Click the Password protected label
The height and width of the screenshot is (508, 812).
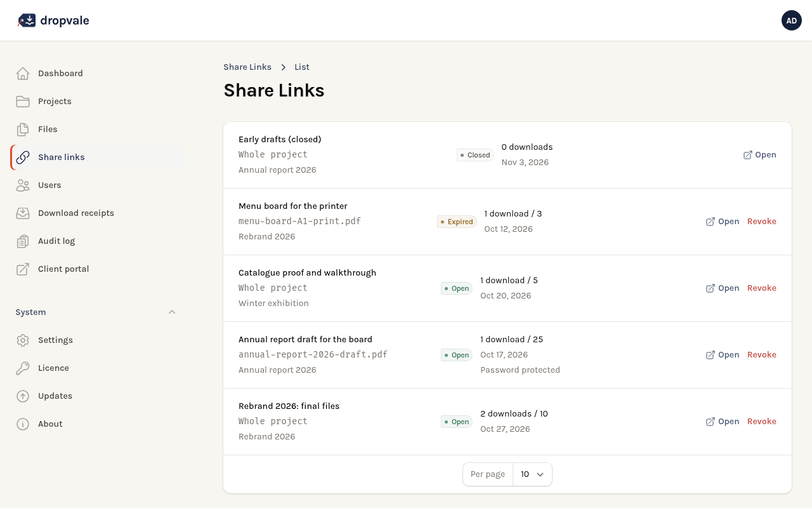tap(520, 370)
